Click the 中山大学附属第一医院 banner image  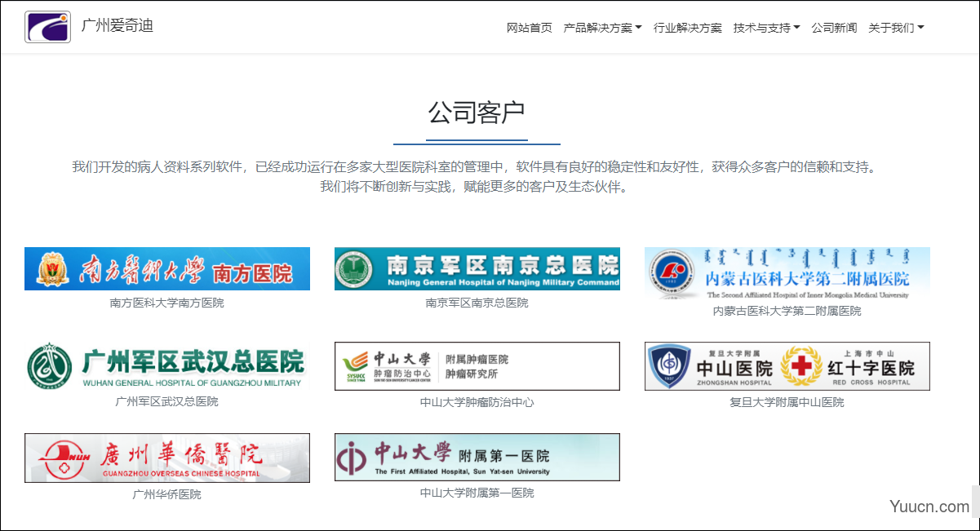[477, 457]
